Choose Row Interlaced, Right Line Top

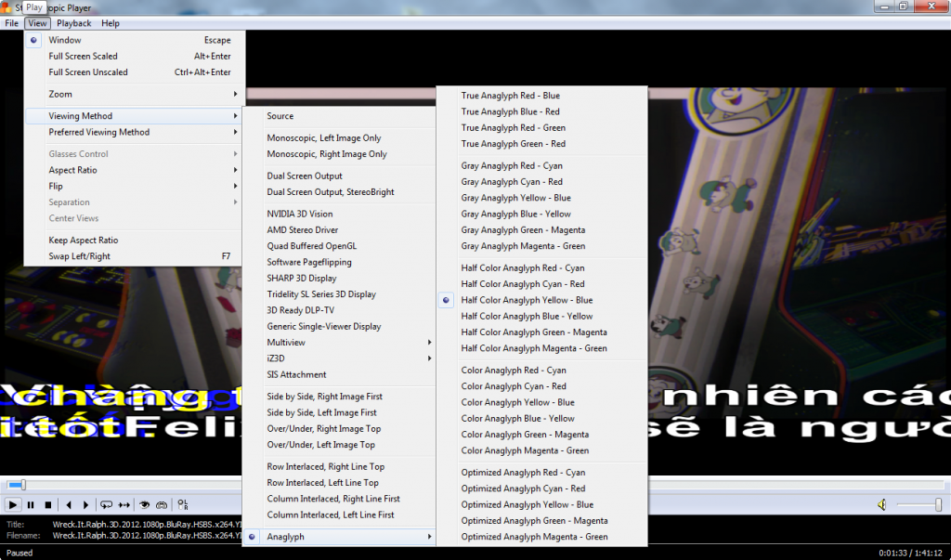(339, 466)
